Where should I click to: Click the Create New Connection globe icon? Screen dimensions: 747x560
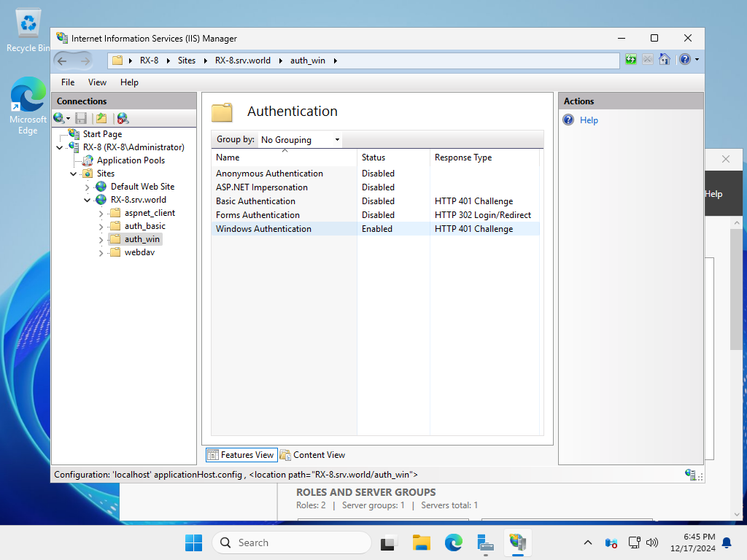pyautogui.click(x=59, y=118)
